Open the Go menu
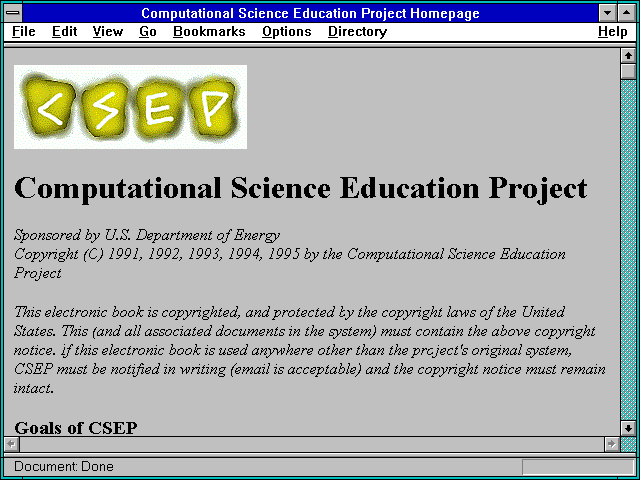Viewport: 640px width, 480px height. pos(148,31)
